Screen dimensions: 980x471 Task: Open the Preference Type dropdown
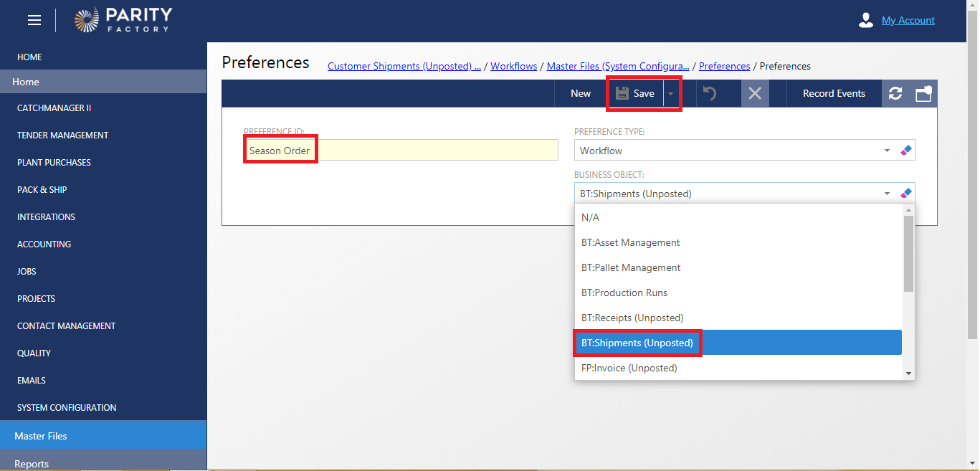coord(887,151)
